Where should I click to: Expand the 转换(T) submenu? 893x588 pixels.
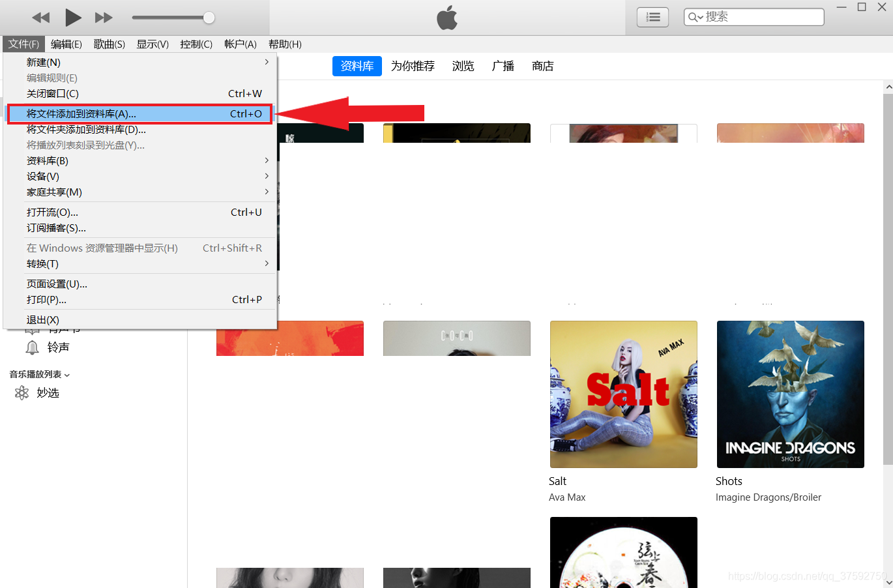click(x=140, y=263)
